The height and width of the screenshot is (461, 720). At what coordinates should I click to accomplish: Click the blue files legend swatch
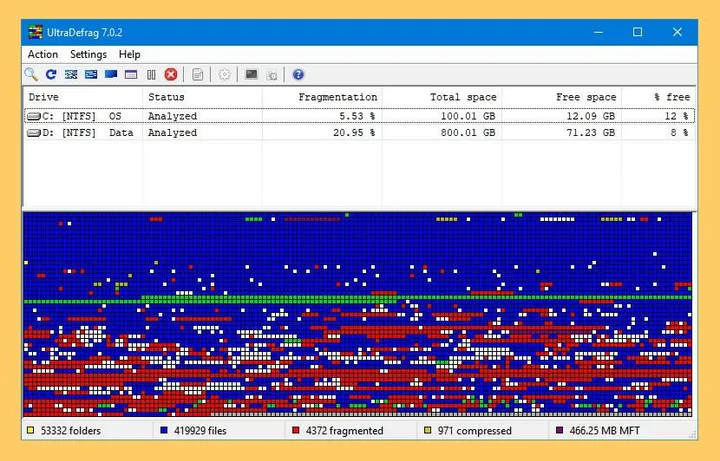164,430
